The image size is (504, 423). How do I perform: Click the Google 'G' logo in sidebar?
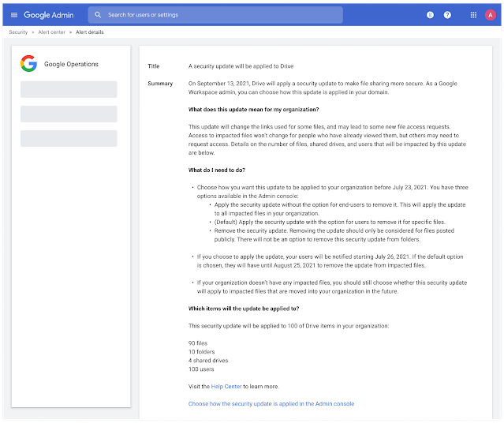tap(29, 64)
